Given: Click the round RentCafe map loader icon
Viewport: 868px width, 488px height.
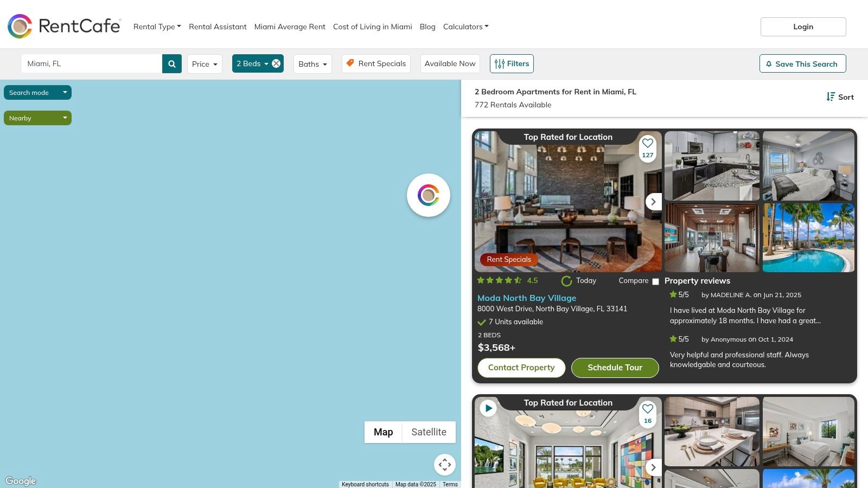Looking at the screenshot, I should pyautogui.click(x=429, y=195).
